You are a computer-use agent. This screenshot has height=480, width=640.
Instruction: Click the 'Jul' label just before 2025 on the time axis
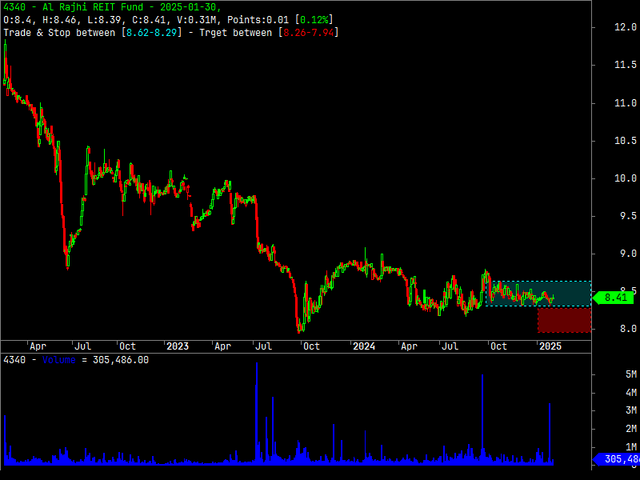pyautogui.click(x=450, y=347)
